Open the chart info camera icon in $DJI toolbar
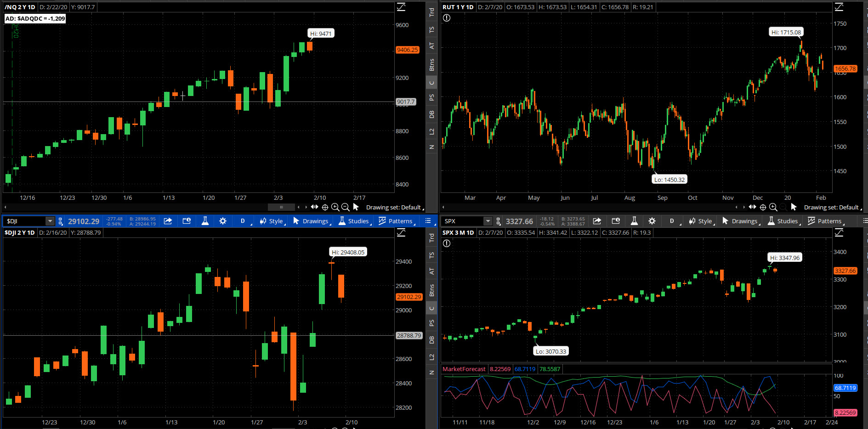 coord(187,221)
